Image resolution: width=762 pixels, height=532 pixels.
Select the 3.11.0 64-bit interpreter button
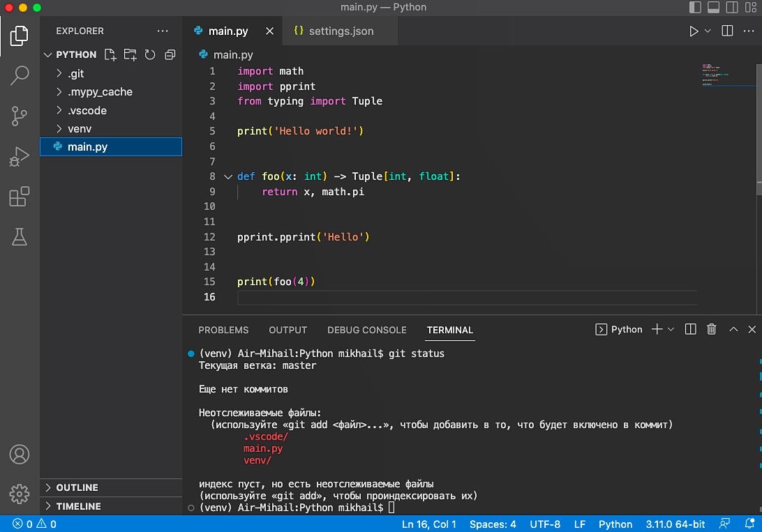675,524
